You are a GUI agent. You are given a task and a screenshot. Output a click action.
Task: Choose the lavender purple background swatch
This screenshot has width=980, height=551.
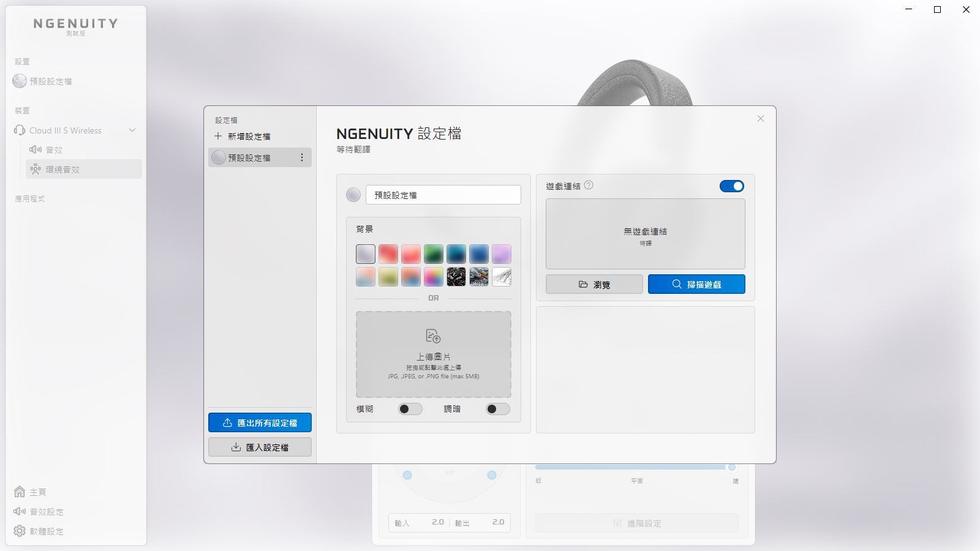pyautogui.click(x=502, y=253)
